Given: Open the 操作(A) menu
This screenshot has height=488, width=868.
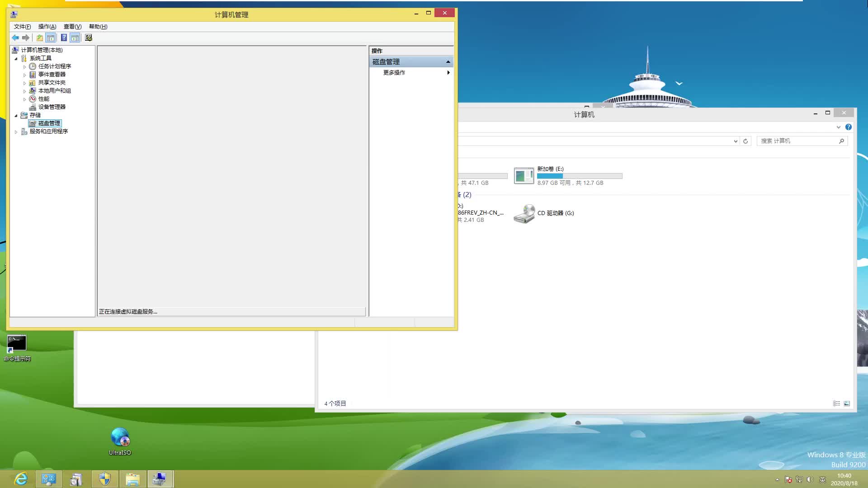Looking at the screenshot, I should pyautogui.click(x=47, y=27).
